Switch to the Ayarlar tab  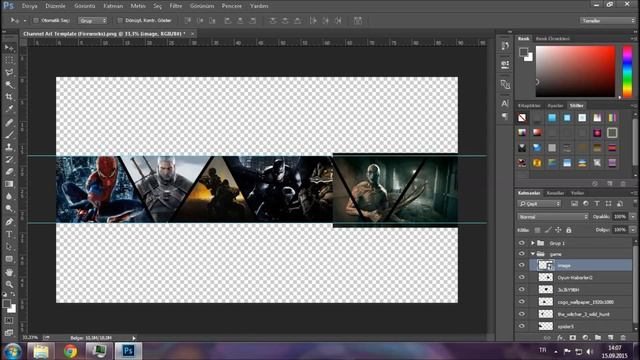point(555,106)
